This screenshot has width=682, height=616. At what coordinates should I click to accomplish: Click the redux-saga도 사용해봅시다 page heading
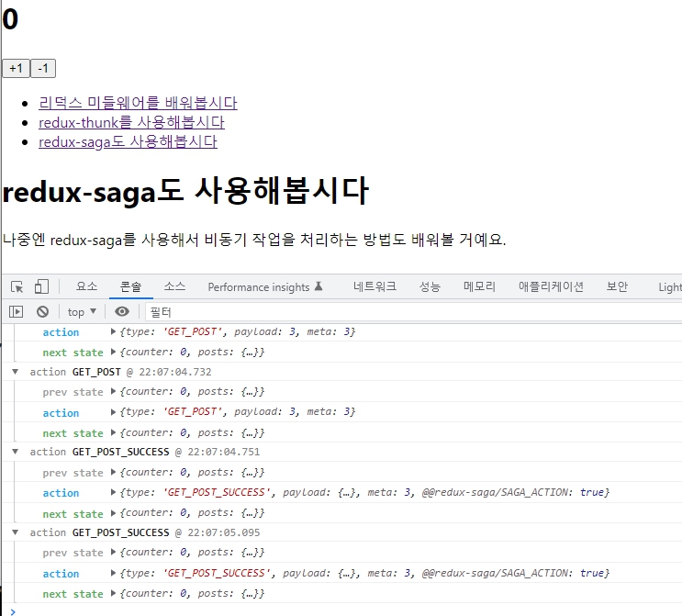pyautogui.click(x=185, y=192)
